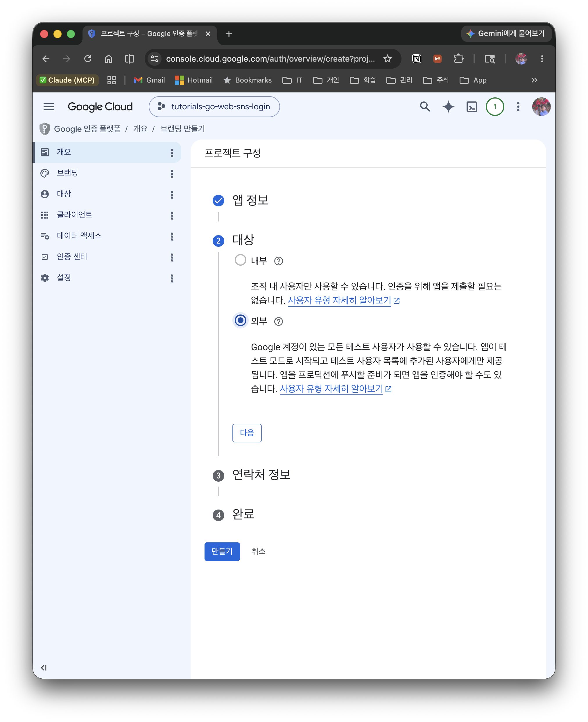588x722 pixels.
Task: Collapse the sidebar with the bottom-left arrow
Action: (44, 668)
